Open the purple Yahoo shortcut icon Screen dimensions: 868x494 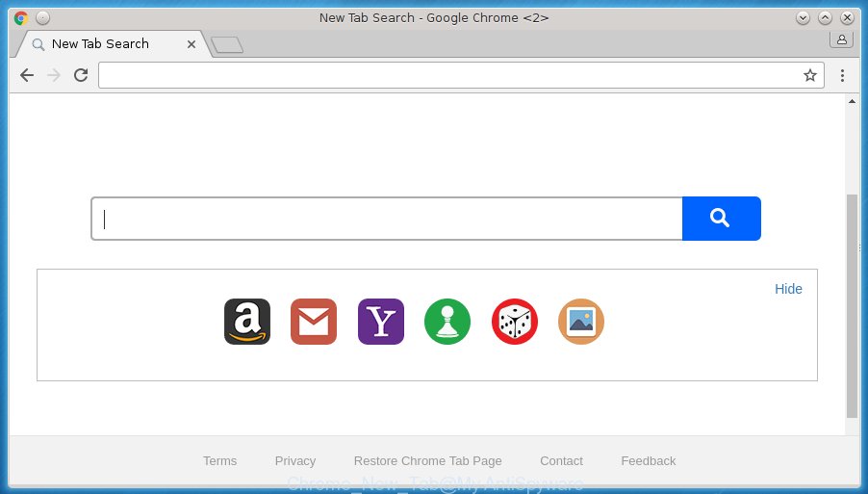coord(381,322)
